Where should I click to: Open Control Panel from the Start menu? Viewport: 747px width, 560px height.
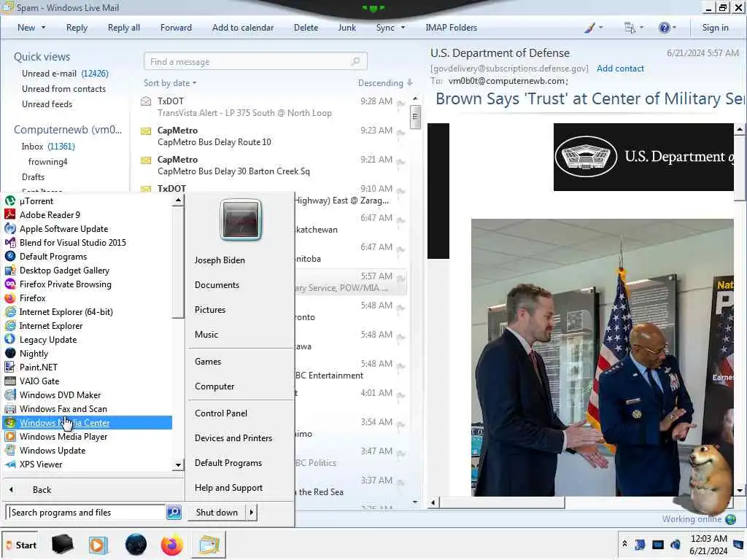[x=221, y=413]
